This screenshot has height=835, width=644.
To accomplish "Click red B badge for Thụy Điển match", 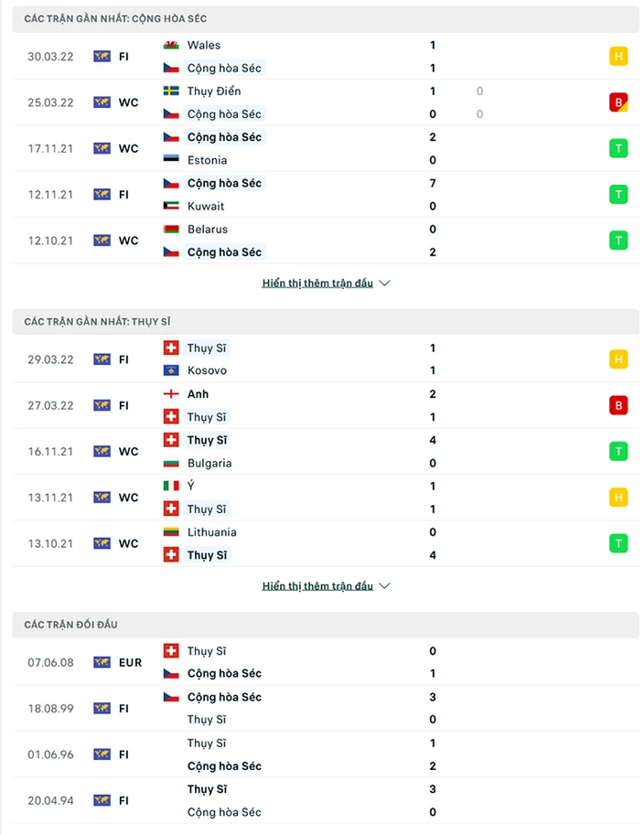I will (x=618, y=102).
